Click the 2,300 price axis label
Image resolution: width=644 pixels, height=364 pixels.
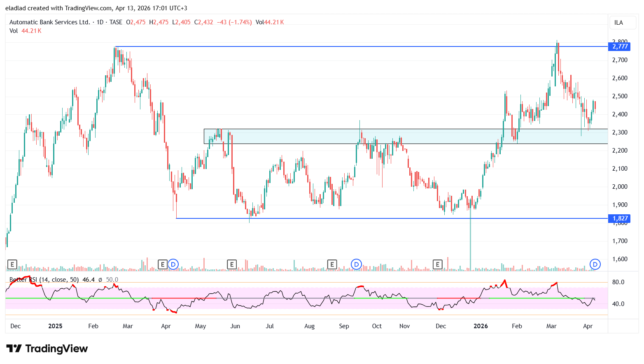(x=620, y=132)
